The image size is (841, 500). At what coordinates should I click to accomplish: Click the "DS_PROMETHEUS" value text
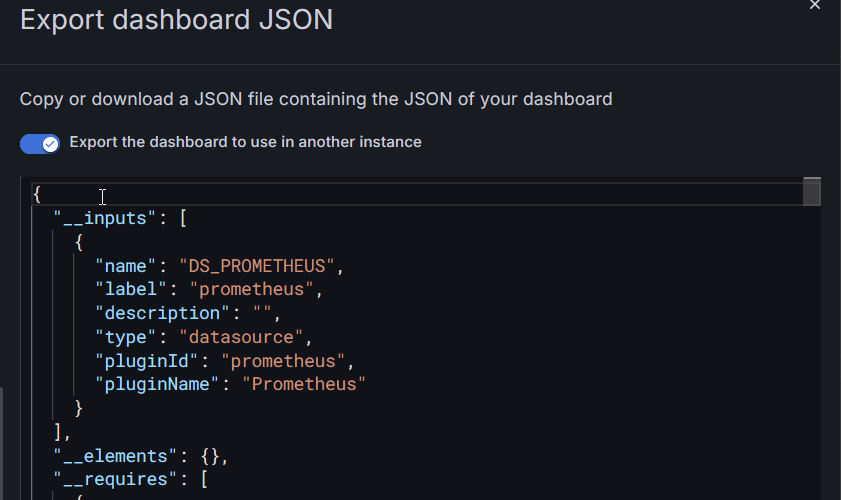pyautogui.click(x=260, y=266)
